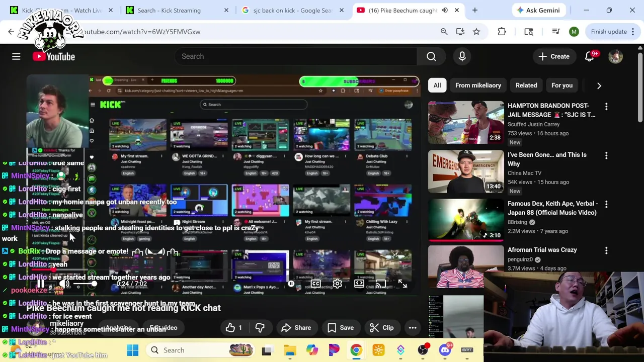
Task: Open Windows Start menu
Action: (x=132, y=350)
